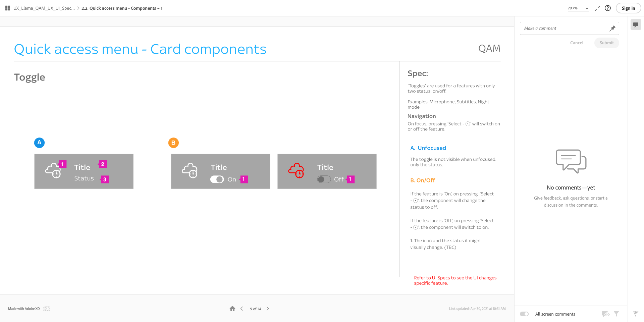Enter fullscreen presentation mode
The width and height of the screenshot is (644, 322).
pyautogui.click(x=597, y=8)
